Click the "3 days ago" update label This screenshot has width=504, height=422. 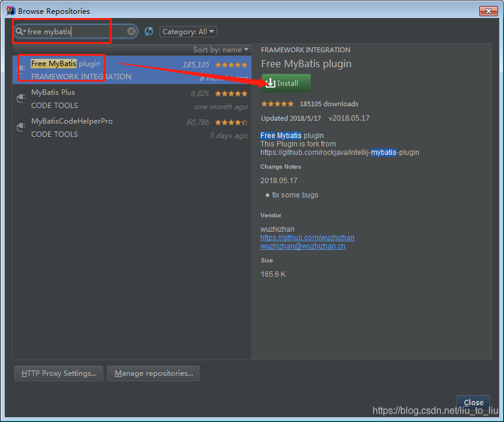229,136
